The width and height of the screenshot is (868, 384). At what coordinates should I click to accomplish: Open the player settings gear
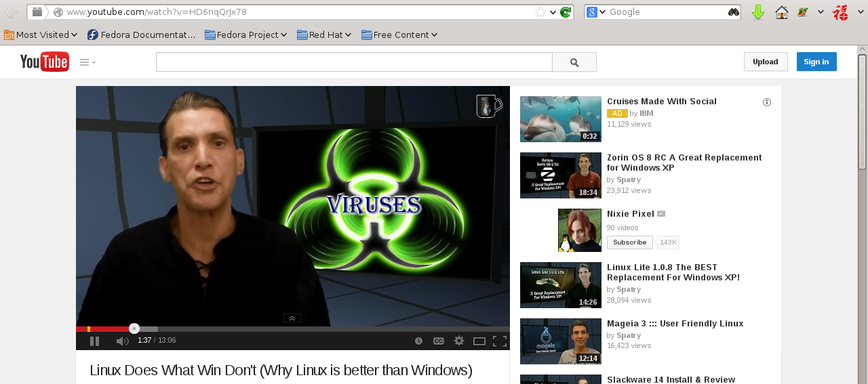coord(459,341)
